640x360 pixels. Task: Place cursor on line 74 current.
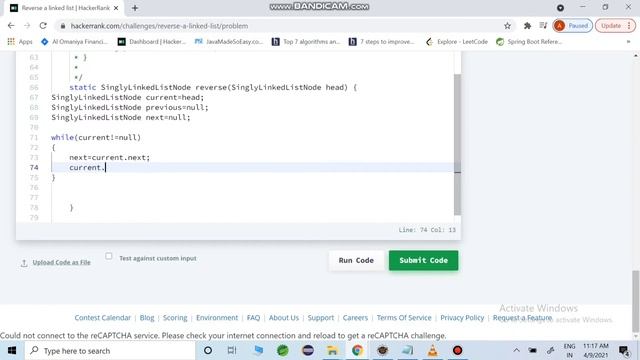[87, 167]
